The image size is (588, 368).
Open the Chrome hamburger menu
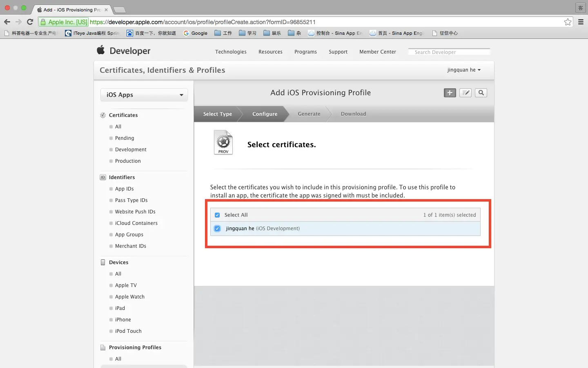pyautogui.click(x=581, y=22)
